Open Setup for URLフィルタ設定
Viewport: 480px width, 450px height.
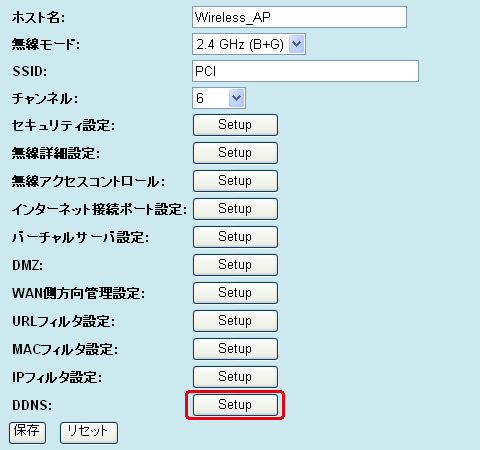click(x=235, y=321)
